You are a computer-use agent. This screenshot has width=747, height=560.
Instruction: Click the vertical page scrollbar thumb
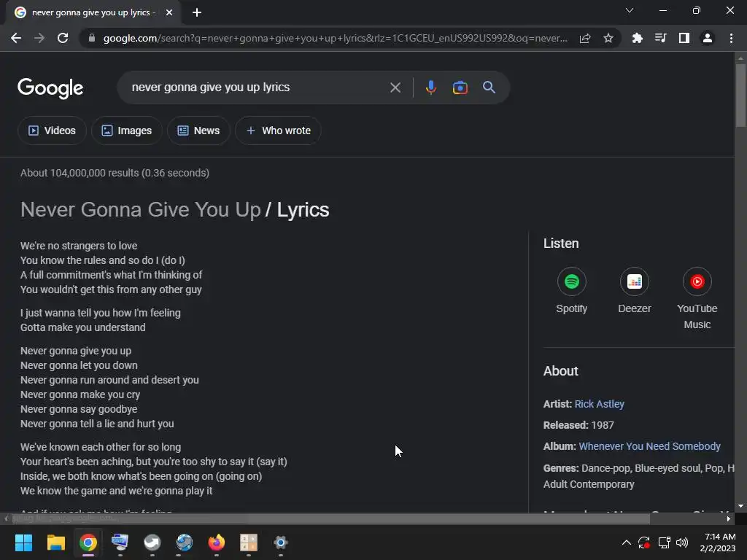coord(740,96)
